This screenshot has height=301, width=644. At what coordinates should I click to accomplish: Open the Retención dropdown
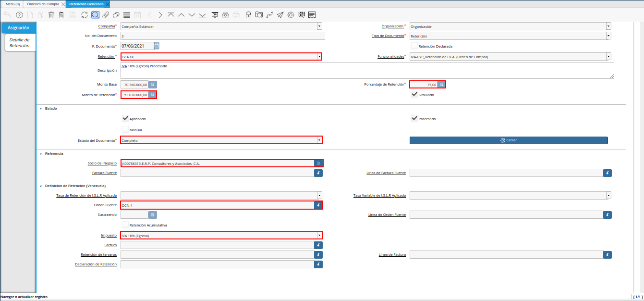tap(319, 57)
